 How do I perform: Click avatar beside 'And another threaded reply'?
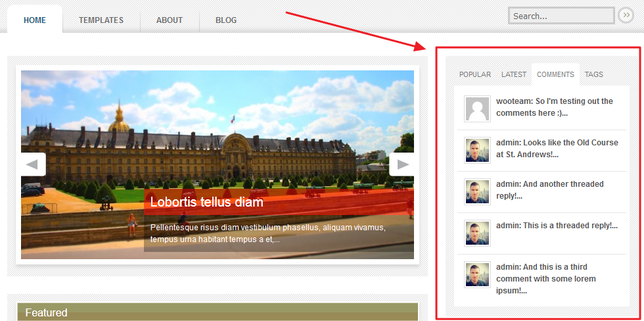[x=477, y=191]
